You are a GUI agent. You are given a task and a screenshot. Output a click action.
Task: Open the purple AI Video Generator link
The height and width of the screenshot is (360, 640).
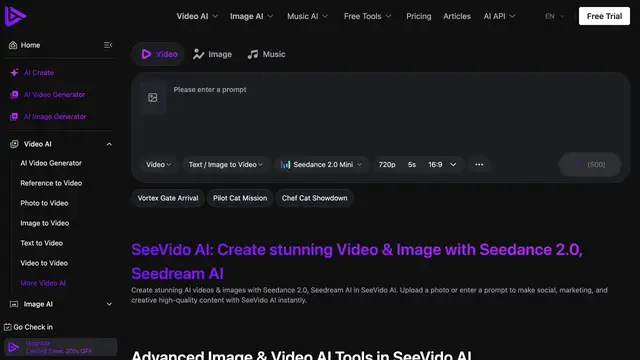coord(54,95)
